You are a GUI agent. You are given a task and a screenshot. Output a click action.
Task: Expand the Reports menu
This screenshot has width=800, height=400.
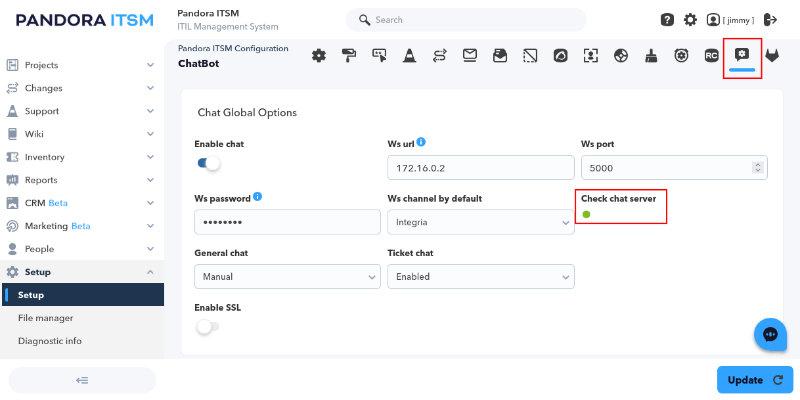82,180
